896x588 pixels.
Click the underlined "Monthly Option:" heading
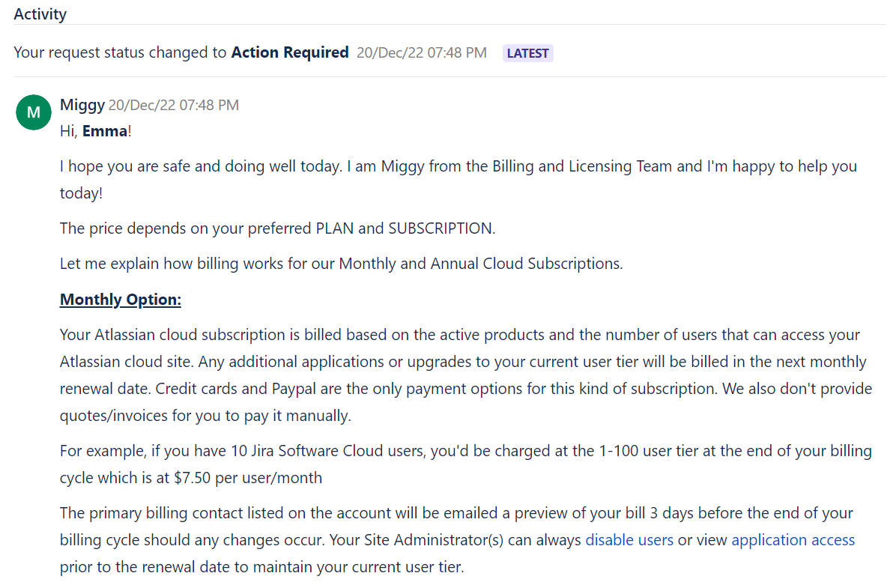click(121, 300)
